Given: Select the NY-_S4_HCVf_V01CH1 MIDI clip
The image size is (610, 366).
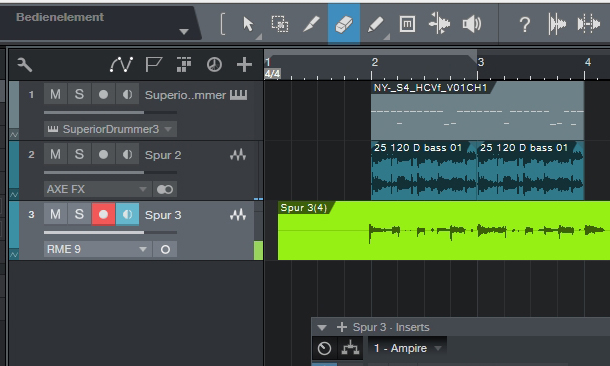Looking at the screenshot, I should tap(477, 111).
